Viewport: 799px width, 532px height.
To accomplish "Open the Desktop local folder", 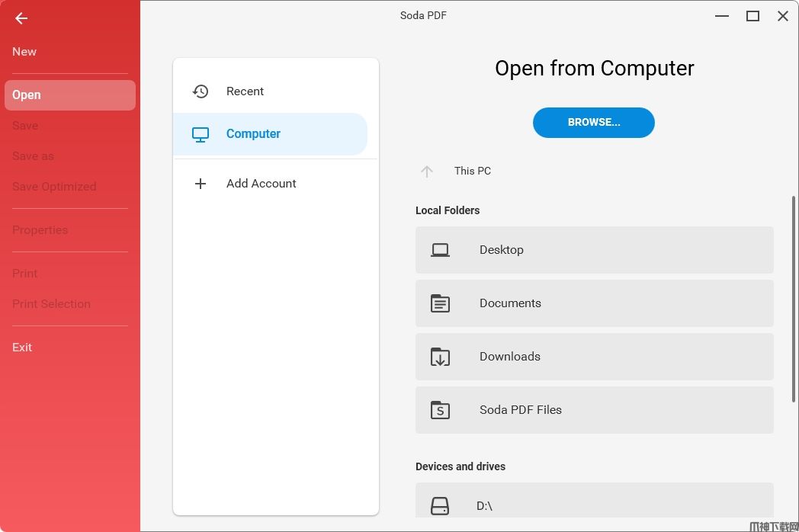I will point(594,250).
